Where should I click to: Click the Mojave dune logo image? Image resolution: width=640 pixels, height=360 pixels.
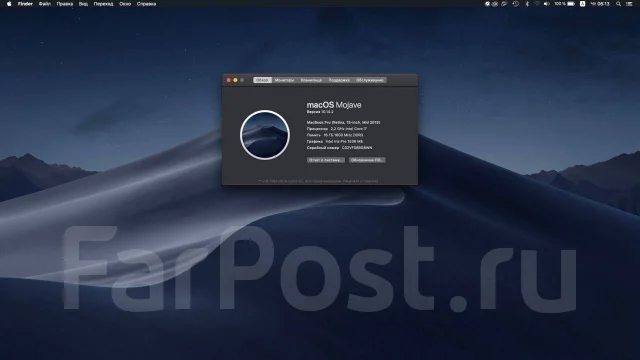(x=265, y=134)
